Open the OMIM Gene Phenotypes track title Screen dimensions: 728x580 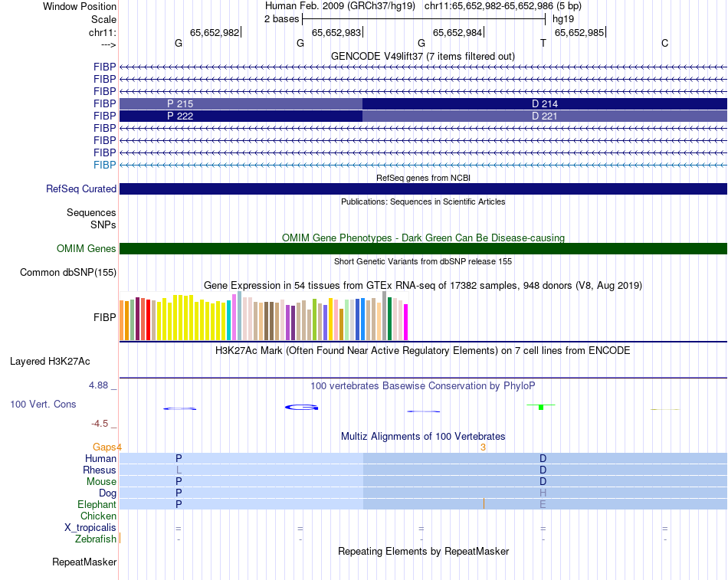(423, 238)
